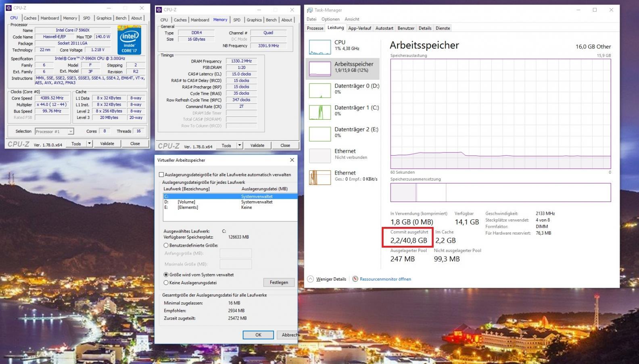
Task: Click Validate in second CPU-Z window
Action: [x=257, y=146]
